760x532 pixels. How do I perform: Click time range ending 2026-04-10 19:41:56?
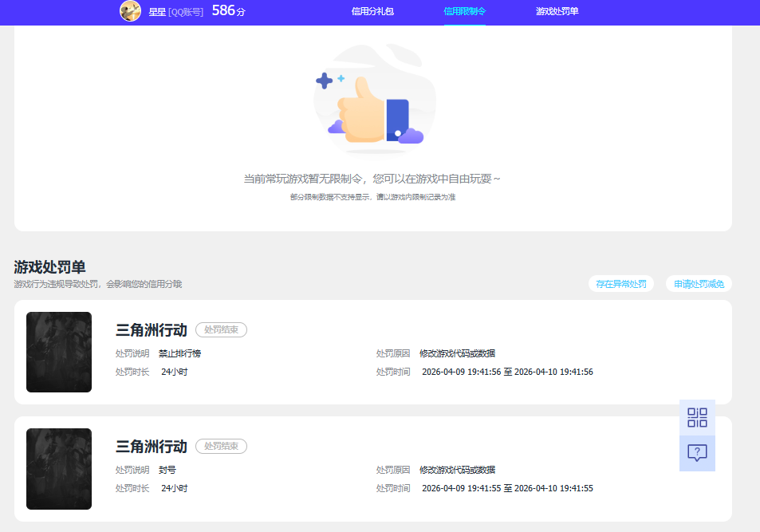[507, 372]
